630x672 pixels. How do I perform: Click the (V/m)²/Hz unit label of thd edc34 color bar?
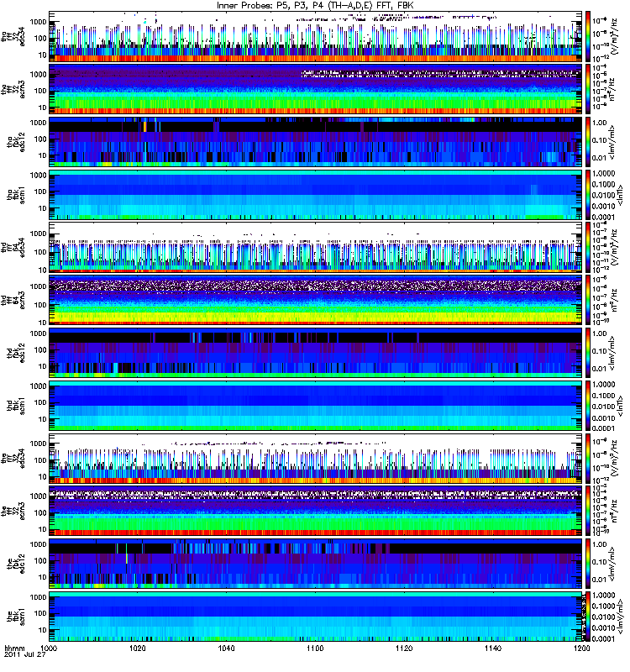click(x=615, y=247)
